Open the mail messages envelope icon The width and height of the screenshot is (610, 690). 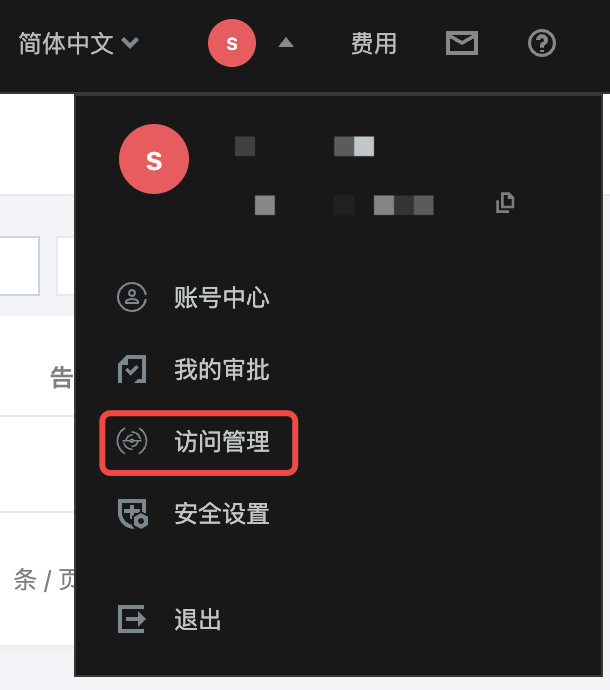(462, 43)
